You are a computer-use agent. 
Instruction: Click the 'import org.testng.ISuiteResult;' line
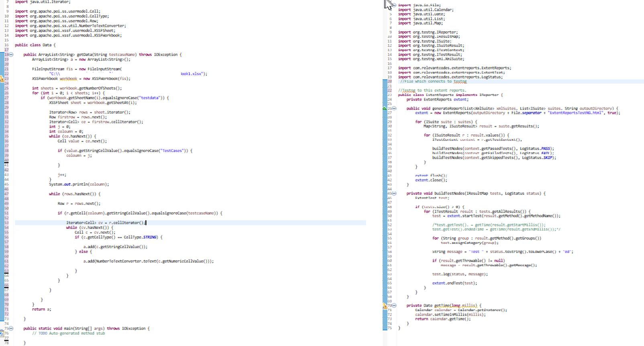pyautogui.click(x=431, y=46)
